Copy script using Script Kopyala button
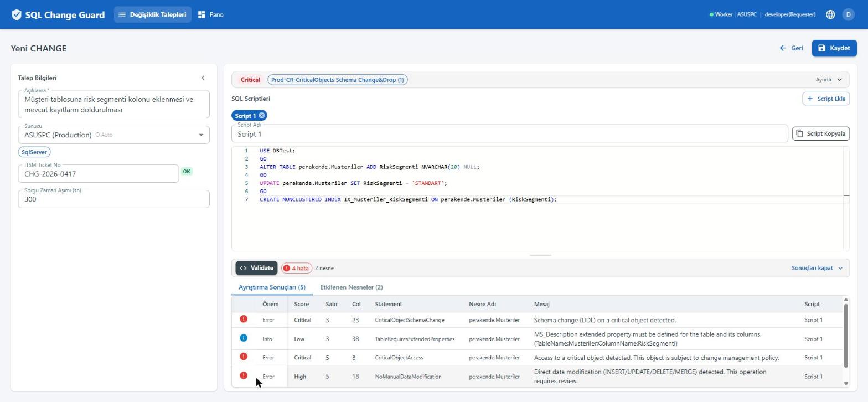This screenshot has height=402, width=868. (x=821, y=133)
